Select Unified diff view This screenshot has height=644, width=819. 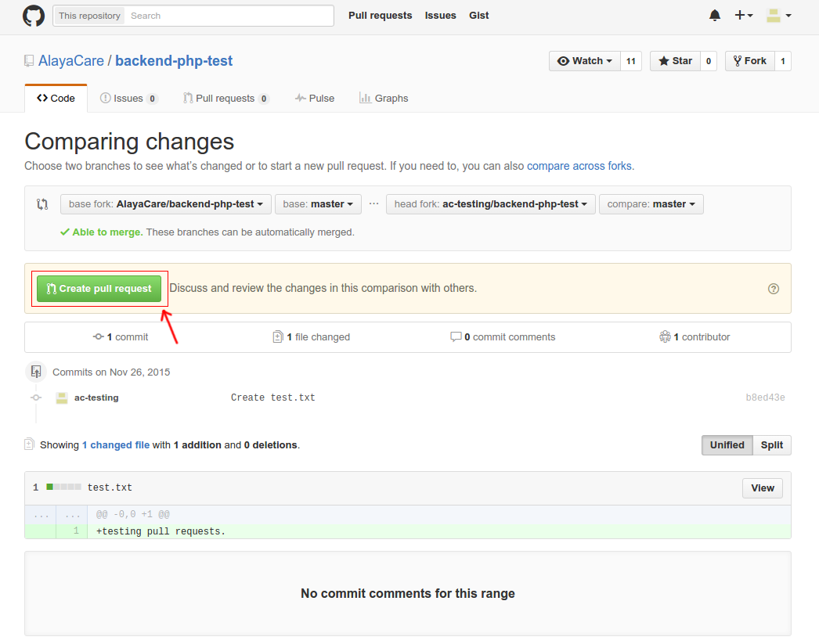(727, 445)
